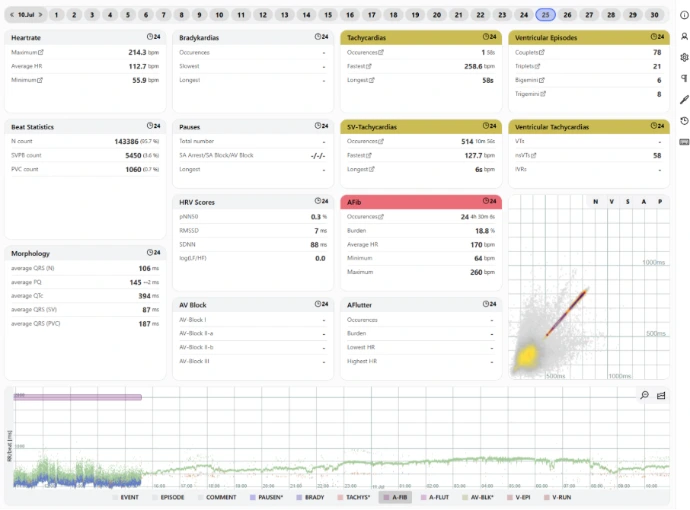Click the user profile icon in sidebar
Image resolution: width=690 pixels, height=510 pixels.
(684, 36)
